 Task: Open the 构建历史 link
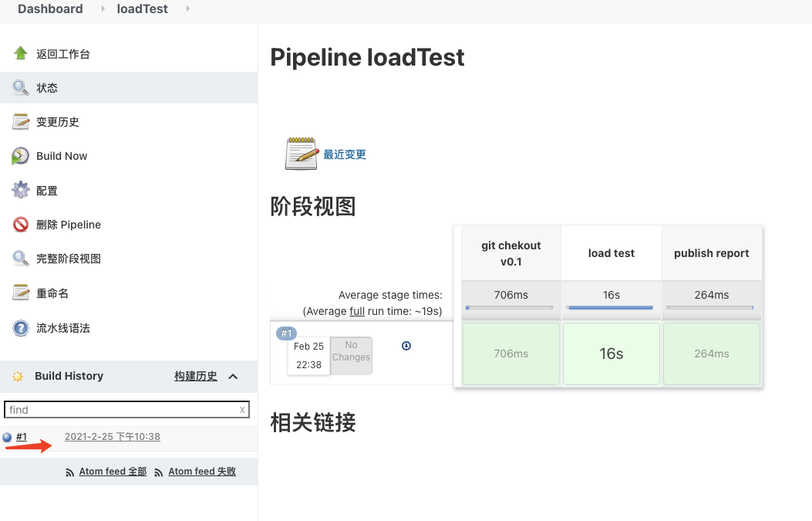(x=195, y=376)
